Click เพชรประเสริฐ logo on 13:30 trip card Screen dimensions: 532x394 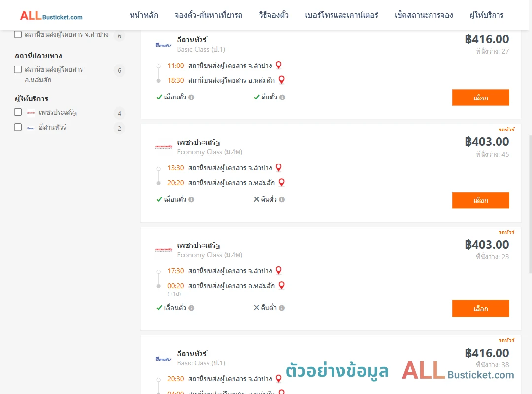coord(163,147)
